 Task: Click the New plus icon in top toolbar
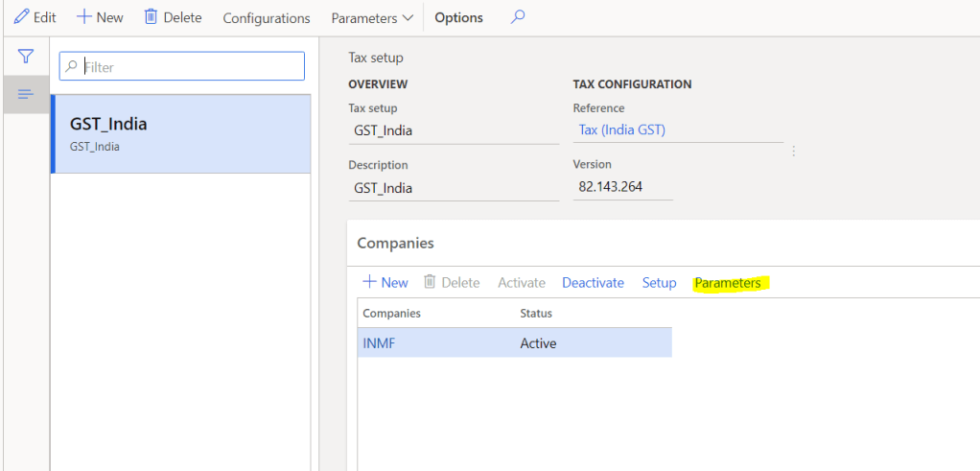[x=83, y=17]
